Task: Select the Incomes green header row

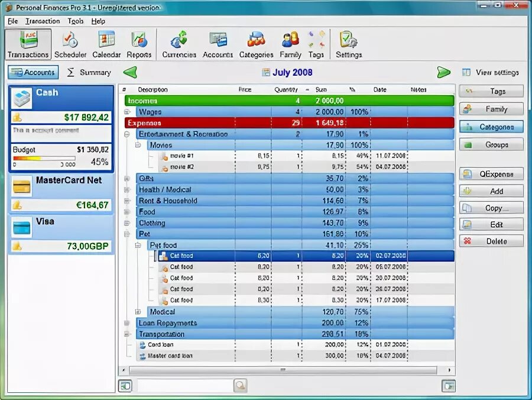Action: [x=290, y=101]
